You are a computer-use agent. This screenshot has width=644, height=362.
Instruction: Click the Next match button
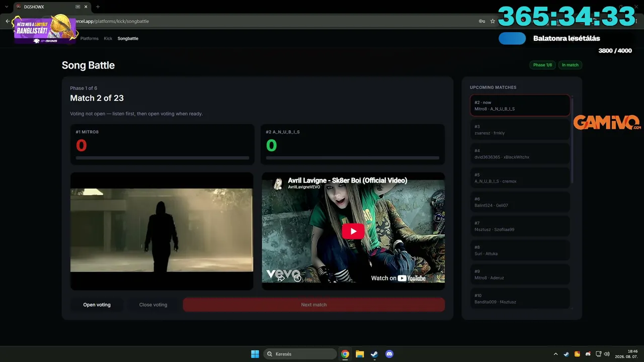click(314, 305)
